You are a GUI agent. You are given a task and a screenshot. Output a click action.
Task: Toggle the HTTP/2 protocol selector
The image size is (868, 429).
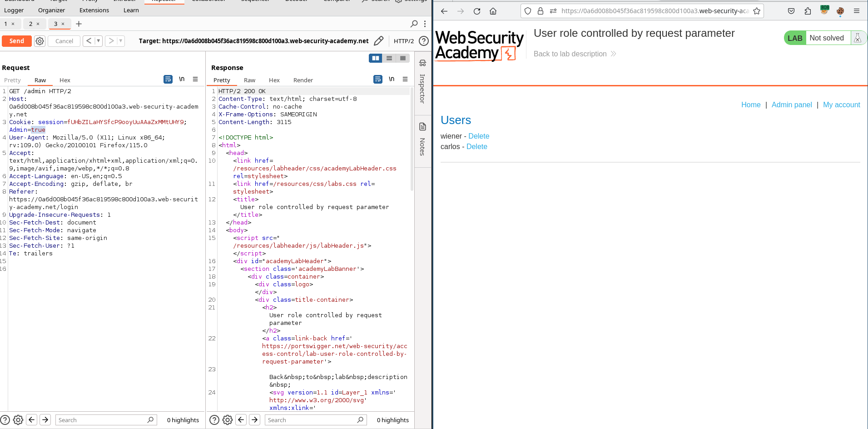tap(403, 41)
